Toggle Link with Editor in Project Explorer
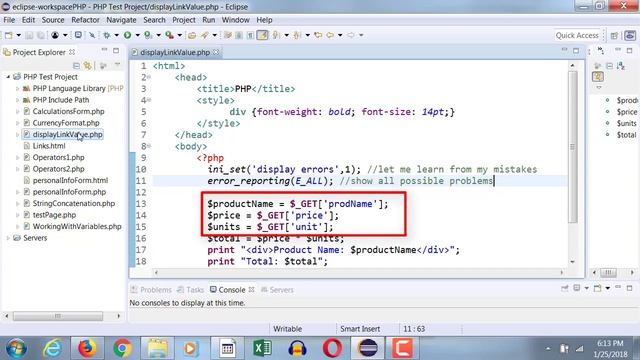Viewport: 640px width, 360px height. (x=87, y=65)
